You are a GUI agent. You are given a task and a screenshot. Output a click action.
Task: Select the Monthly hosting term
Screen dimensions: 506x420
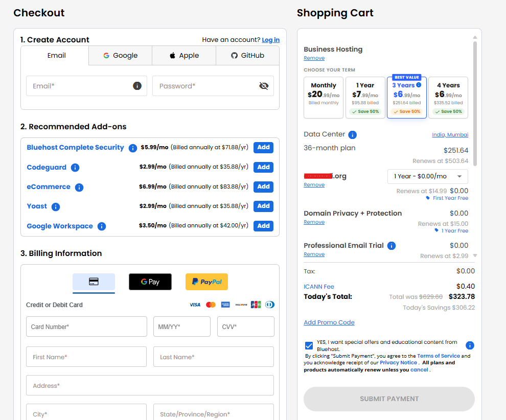[324, 98]
